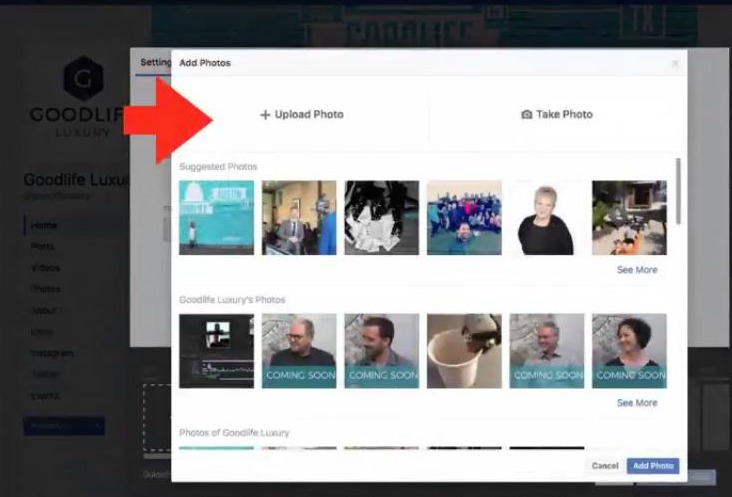See More suggested photos

[x=637, y=270]
